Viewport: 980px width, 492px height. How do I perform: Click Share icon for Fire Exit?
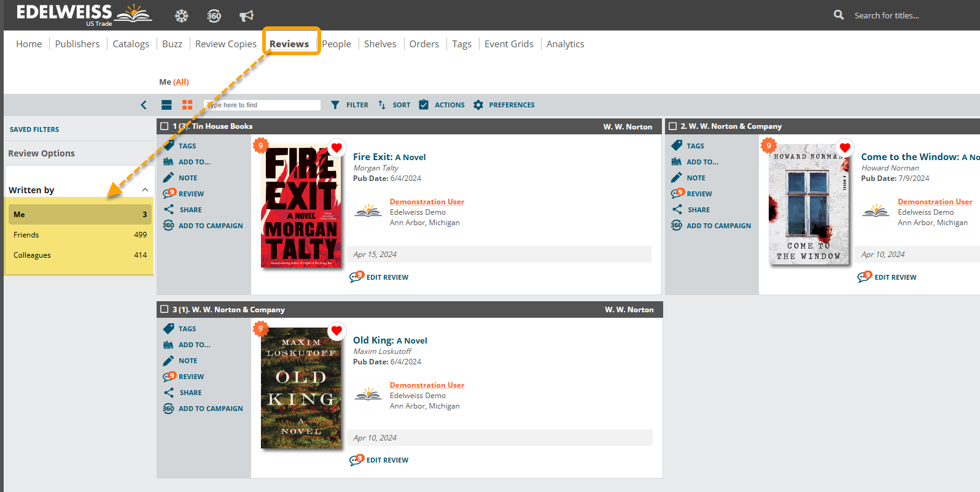(168, 209)
